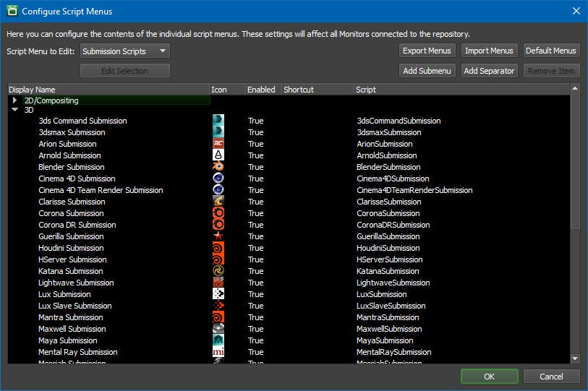Confirm with the OK button
Viewport: 588px width, 391px height.
click(489, 377)
